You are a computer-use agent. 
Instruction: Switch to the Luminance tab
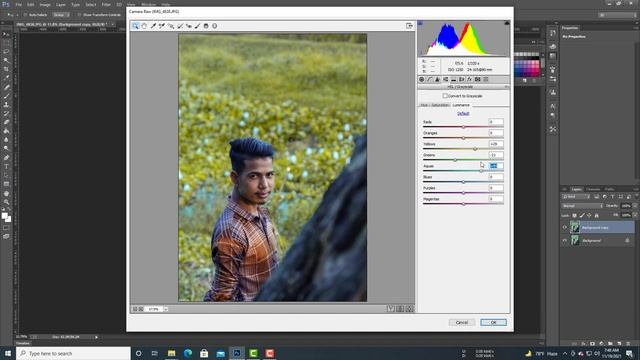[461, 105]
